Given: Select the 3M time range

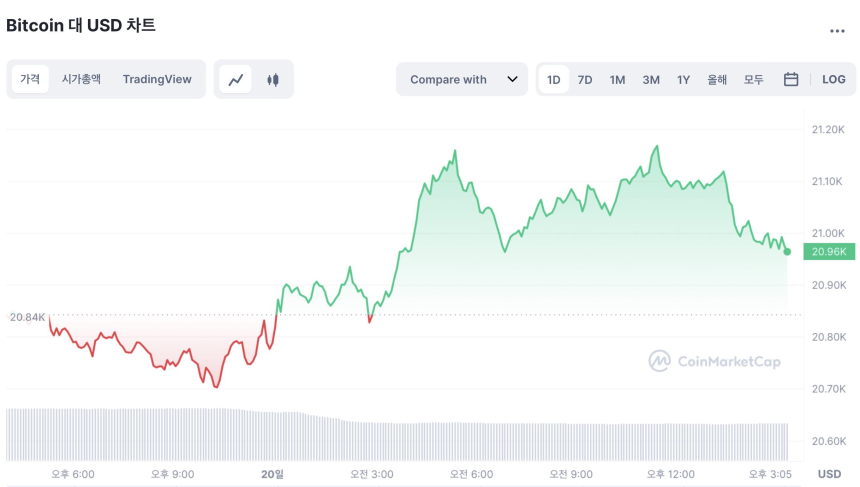Looking at the screenshot, I should click(x=651, y=79).
